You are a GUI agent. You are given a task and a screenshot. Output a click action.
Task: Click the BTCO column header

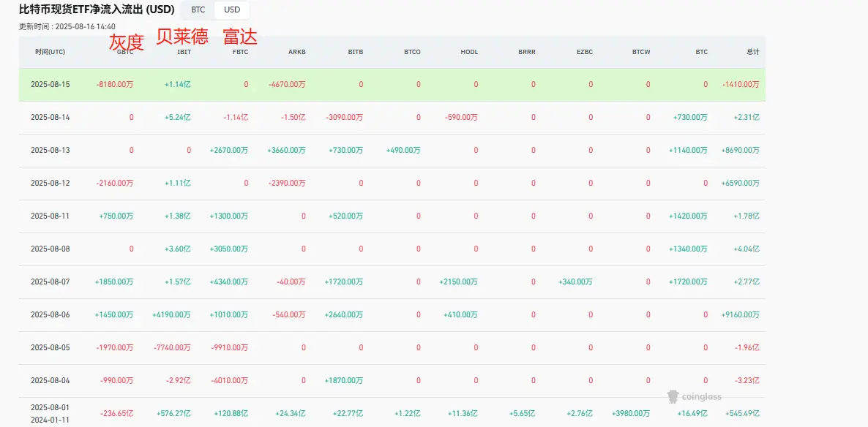pos(413,52)
